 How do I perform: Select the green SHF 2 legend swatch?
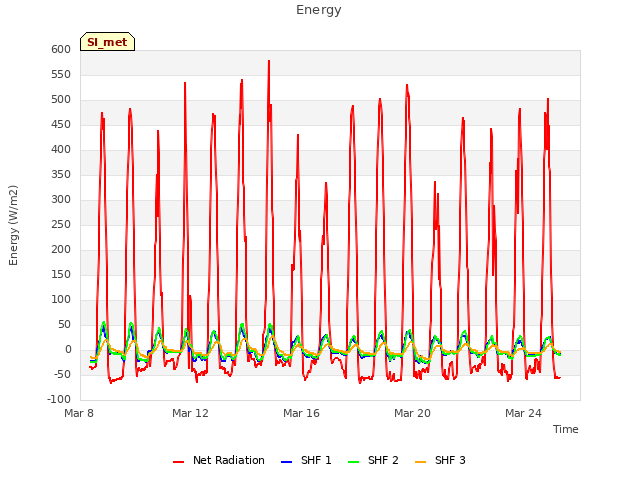[x=353, y=462]
